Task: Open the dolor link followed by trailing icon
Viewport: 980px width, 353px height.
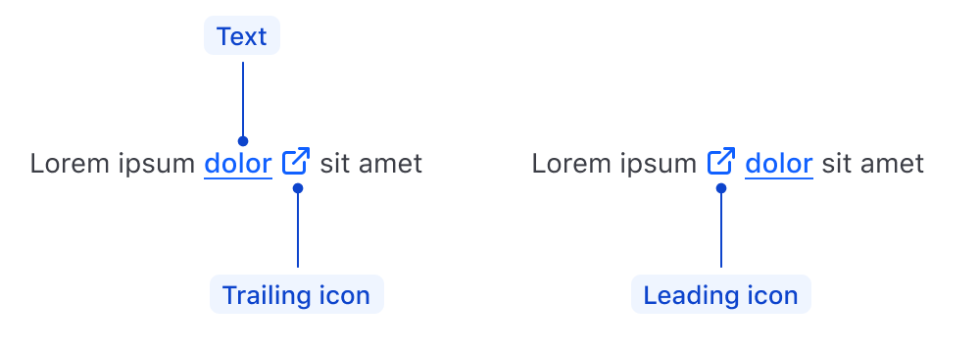Action: pyautogui.click(x=238, y=164)
